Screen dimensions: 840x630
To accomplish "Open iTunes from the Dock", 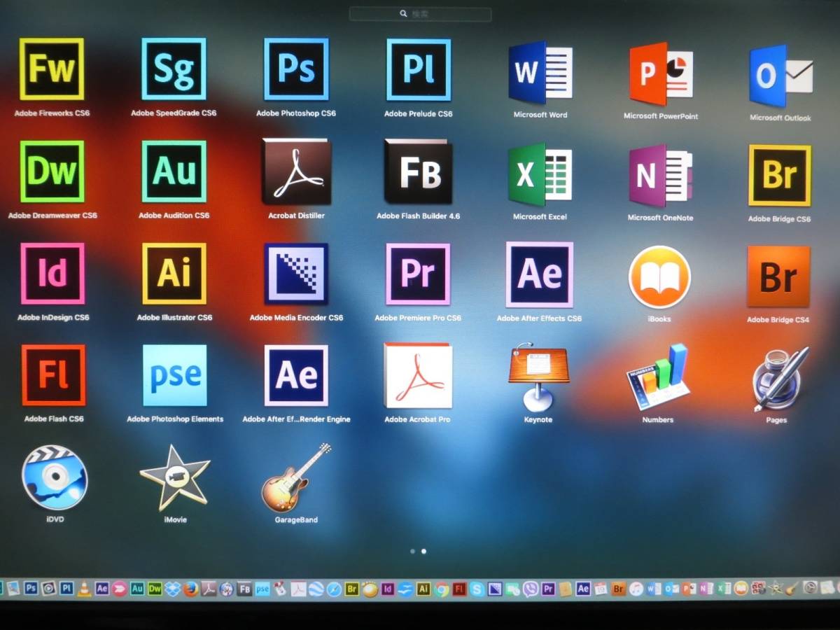I will (x=636, y=589).
